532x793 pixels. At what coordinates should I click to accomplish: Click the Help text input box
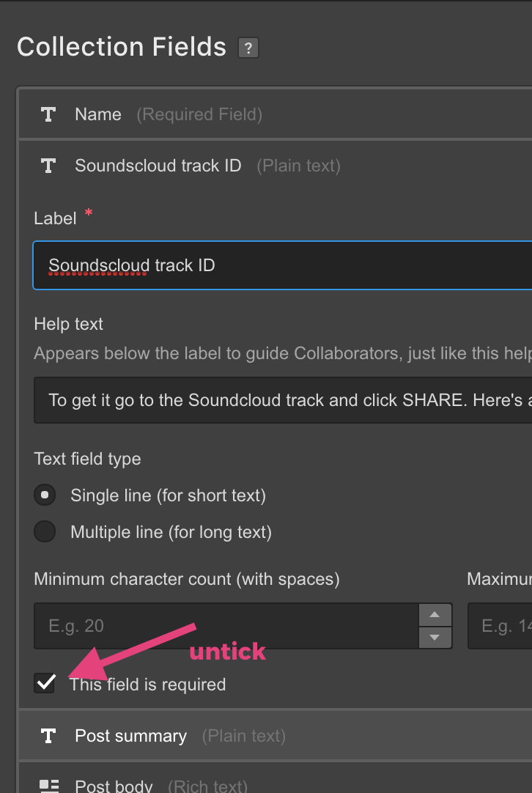283,400
